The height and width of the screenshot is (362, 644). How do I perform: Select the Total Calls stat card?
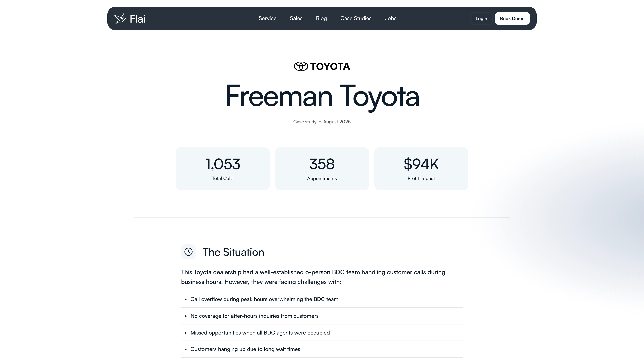[x=222, y=168]
